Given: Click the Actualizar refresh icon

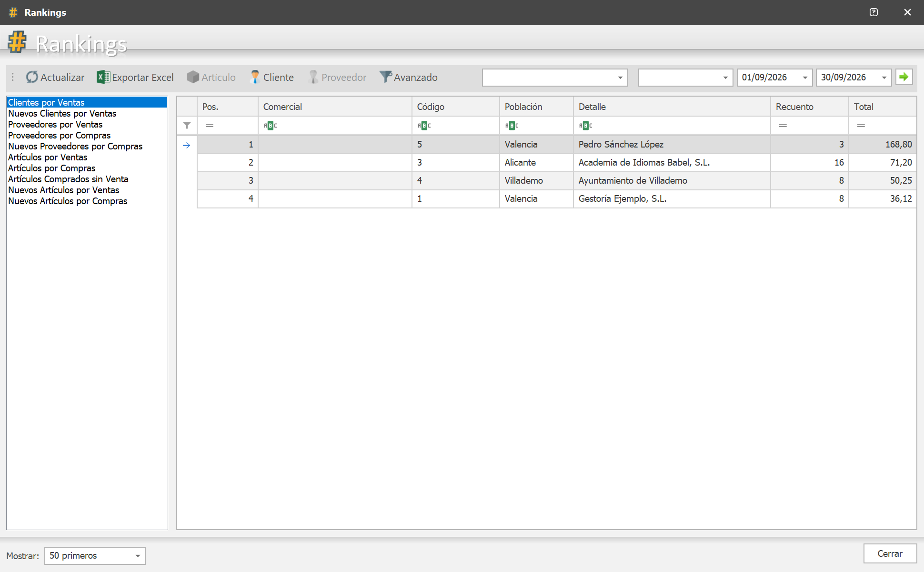Looking at the screenshot, I should pos(32,77).
